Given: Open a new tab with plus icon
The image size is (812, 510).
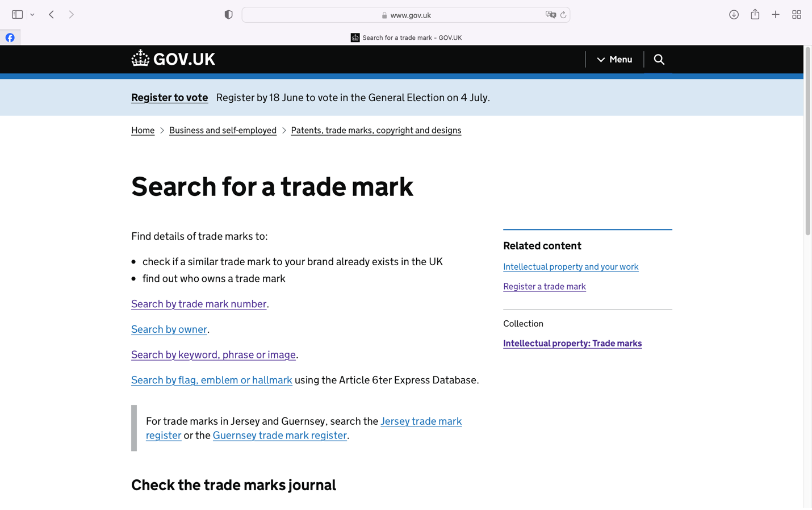Looking at the screenshot, I should point(776,15).
